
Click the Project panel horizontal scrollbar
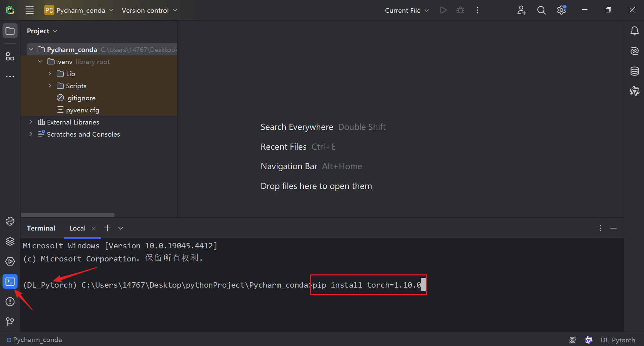click(x=68, y=215)
